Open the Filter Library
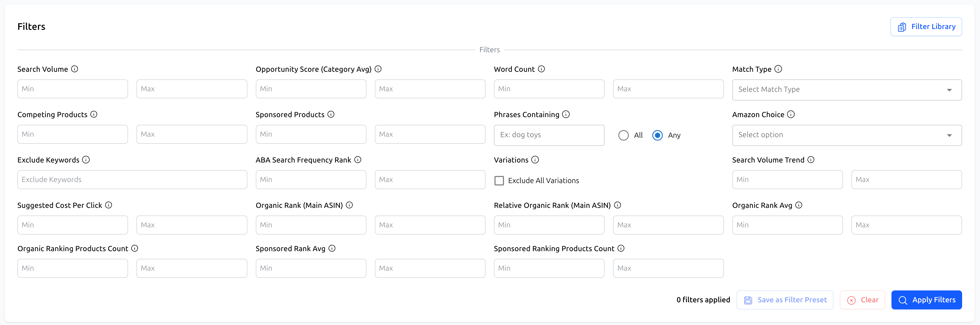Image resolution: width=980 pixels, height=325 pixels. [x=926, y=26]
